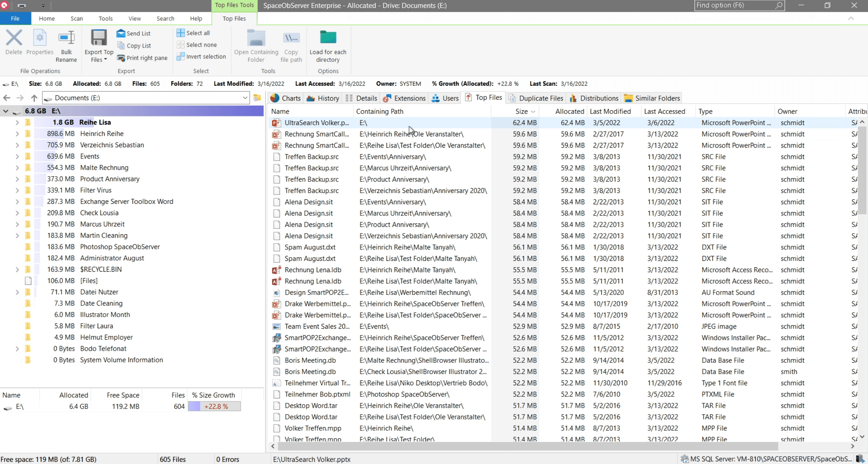Sort by the Last Modified column header
This screenshot has width=868, height=464.
click(610, 111)
